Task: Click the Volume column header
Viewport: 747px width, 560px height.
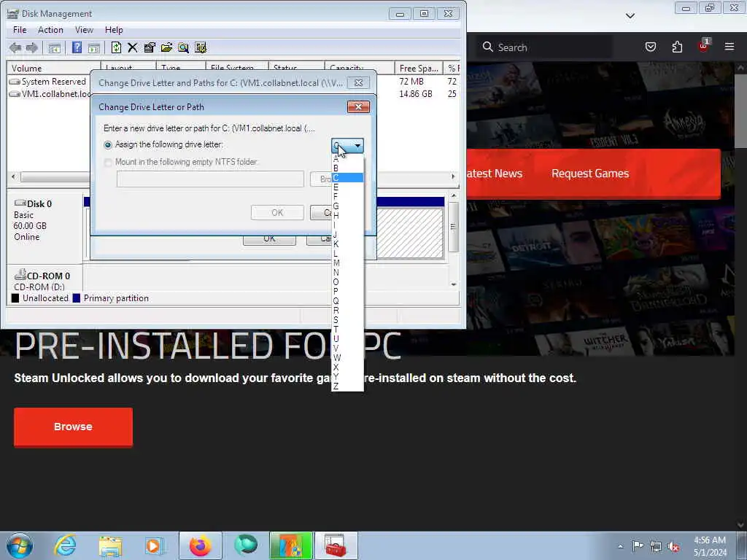Action: pos(53,68)
